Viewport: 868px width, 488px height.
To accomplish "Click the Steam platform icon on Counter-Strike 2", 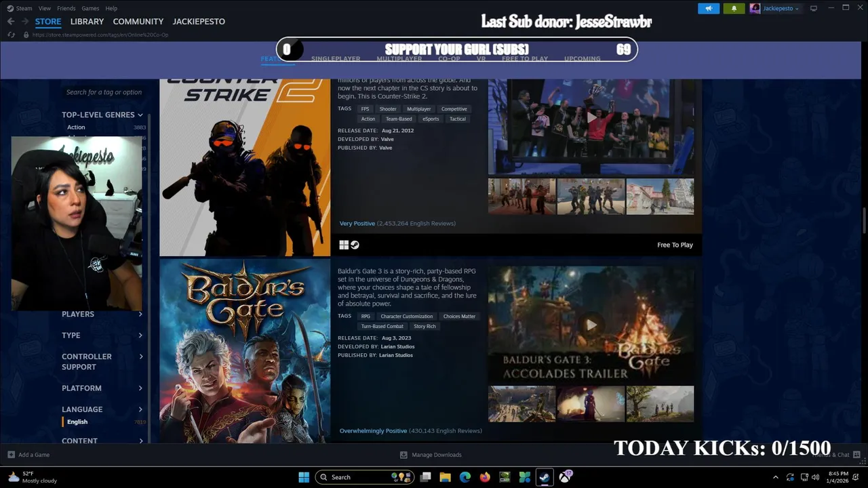I will 355,245.
